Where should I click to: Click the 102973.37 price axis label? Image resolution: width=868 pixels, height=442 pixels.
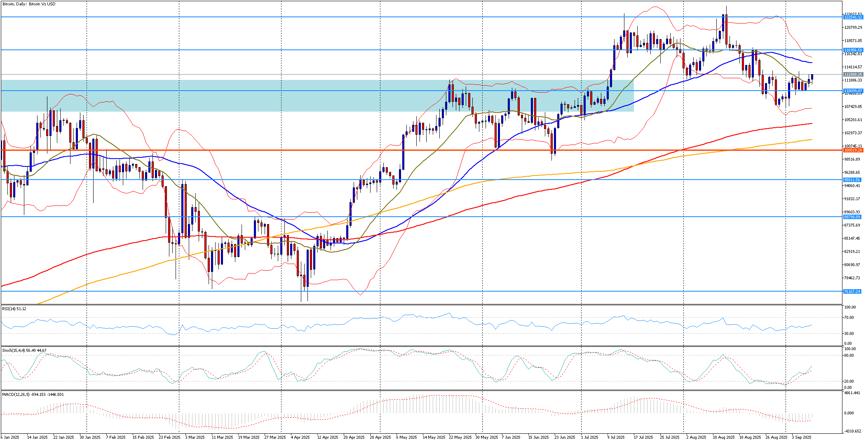click(x=853, y=133)
